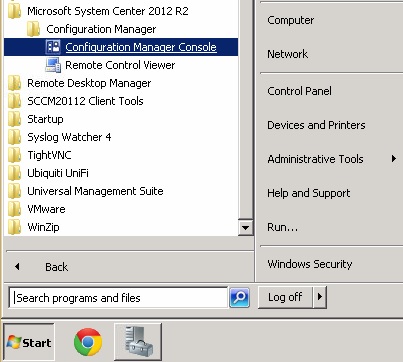
Task: Open Windows Security
Action: [x=310, y=264]
